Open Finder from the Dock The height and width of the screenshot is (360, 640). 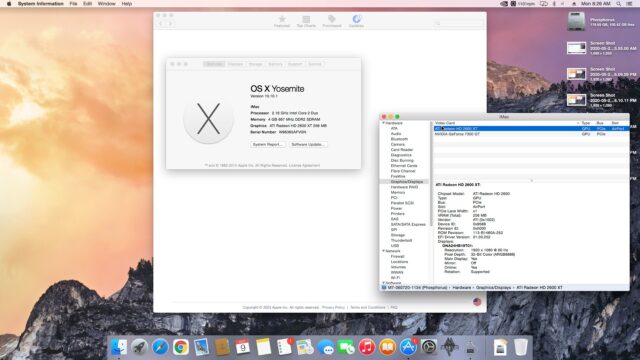point(119,347)
